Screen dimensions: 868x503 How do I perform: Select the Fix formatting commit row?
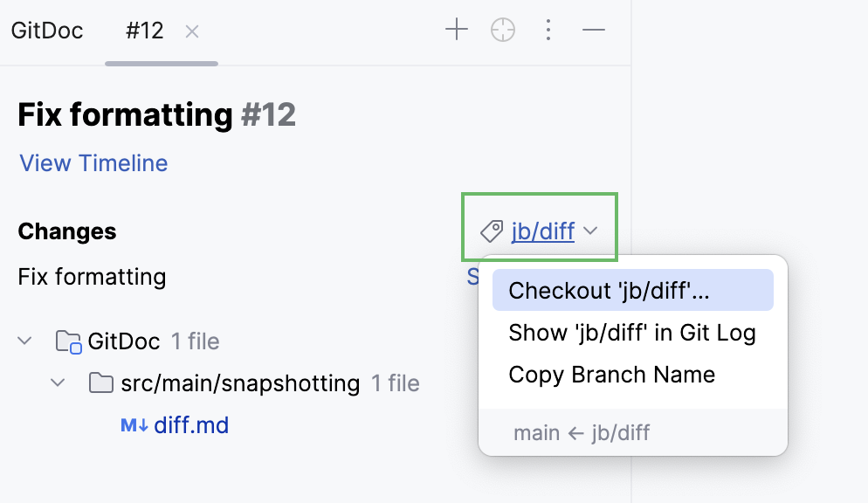pyautogui.click(x=92, y=277)
